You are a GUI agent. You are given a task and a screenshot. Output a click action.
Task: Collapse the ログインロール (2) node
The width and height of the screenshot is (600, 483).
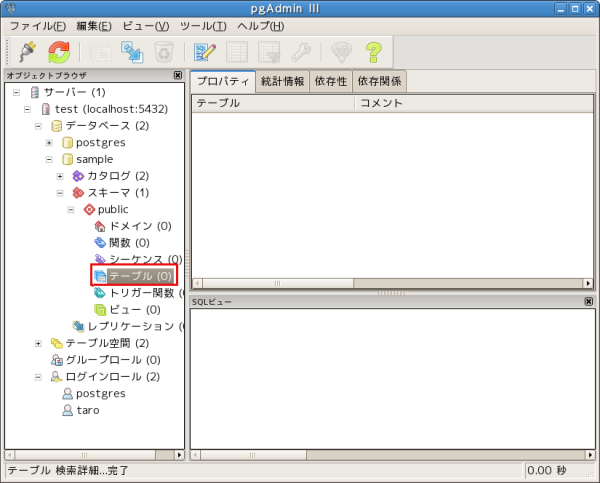(38, 377)
